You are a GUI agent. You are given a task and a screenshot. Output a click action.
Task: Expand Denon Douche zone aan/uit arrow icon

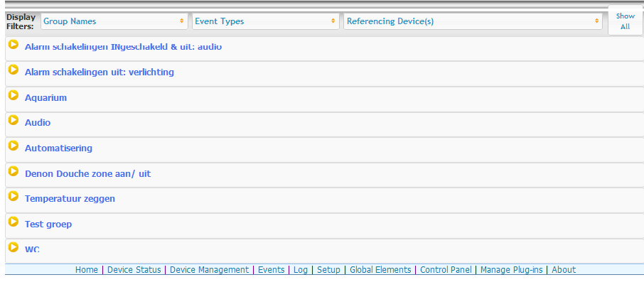click(x=13, y=171)
